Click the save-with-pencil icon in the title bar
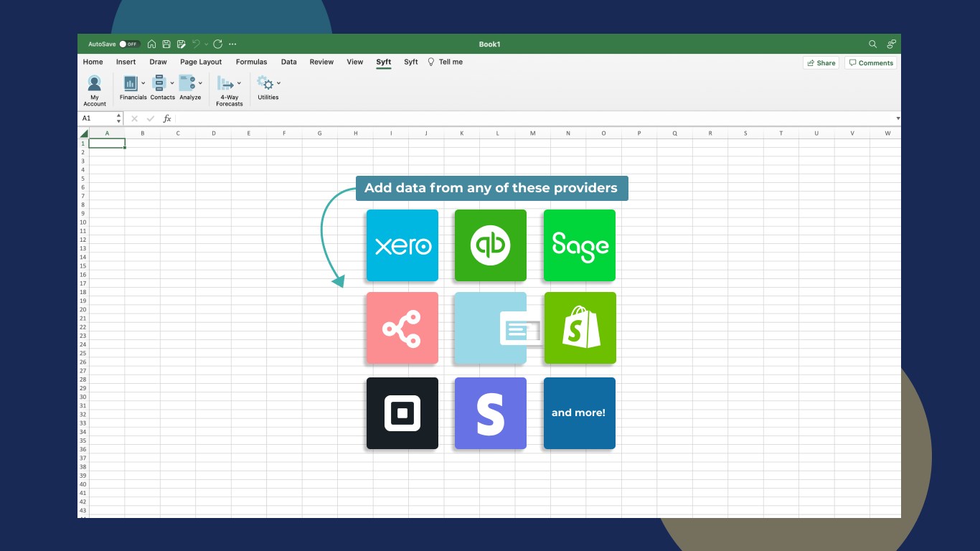The image size is (980, 551). point(182,44)
